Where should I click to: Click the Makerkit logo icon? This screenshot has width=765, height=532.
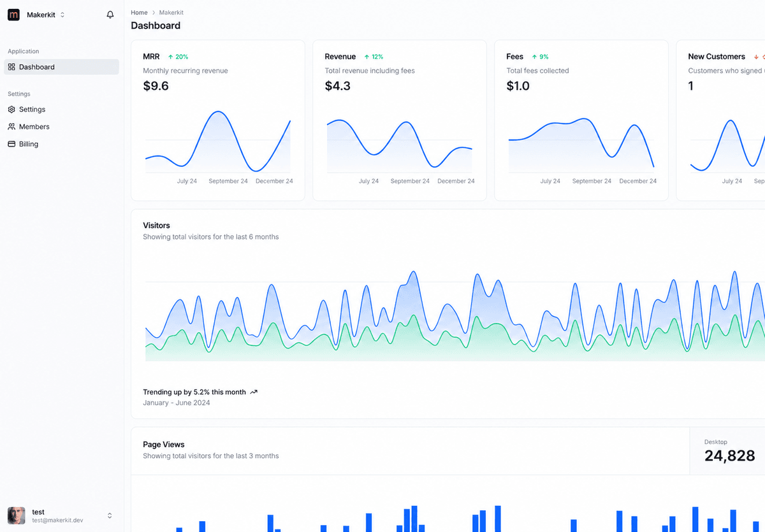[x=13, y=15]
